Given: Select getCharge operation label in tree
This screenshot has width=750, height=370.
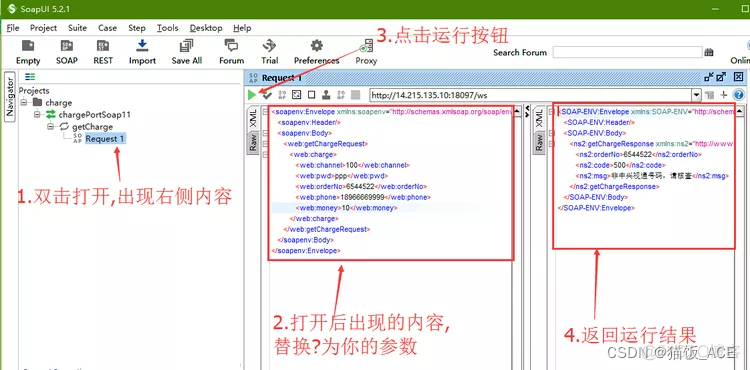Looking at the screenshot, I should click(93, 127).
